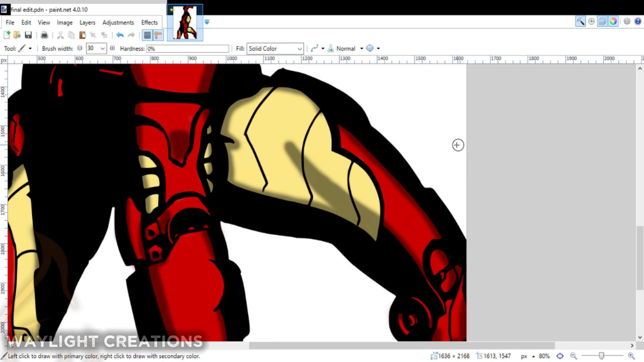The image size is (644, 362).
Task: Open the image list dropdown arrow
Action: pyautogui.click(x=207, y=22)
